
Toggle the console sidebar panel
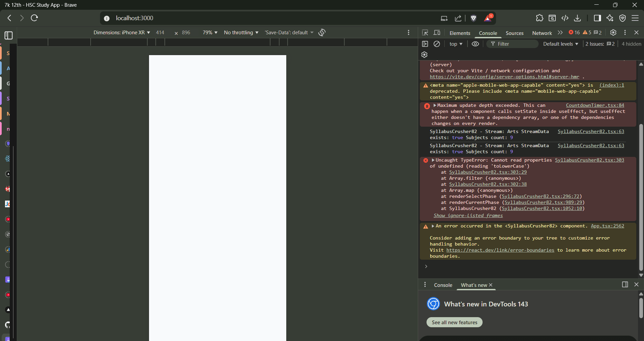click(x=425, y=44)
